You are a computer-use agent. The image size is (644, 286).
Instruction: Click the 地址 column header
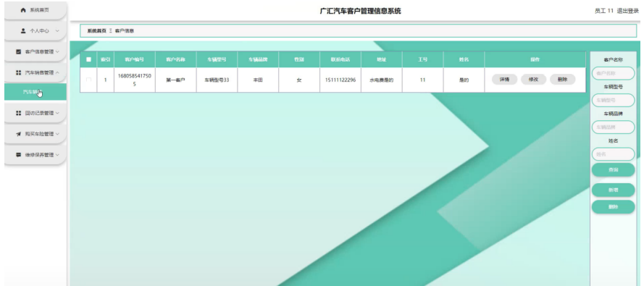382,59
